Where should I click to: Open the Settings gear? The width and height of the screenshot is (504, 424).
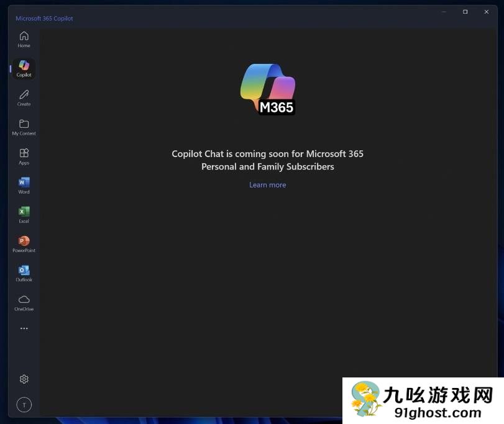pos(24,379)
